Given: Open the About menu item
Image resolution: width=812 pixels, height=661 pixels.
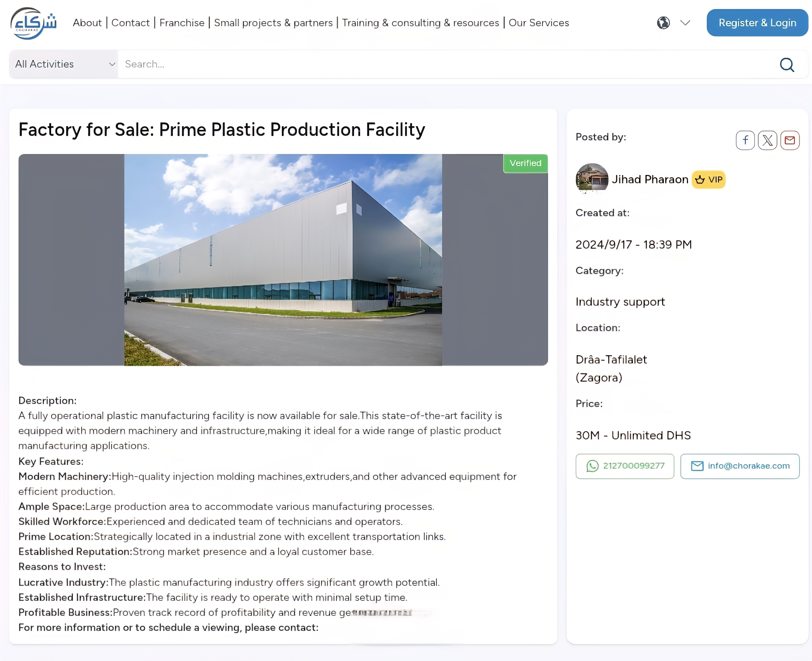Looking at the screenshot, I should tap(87, 23).
